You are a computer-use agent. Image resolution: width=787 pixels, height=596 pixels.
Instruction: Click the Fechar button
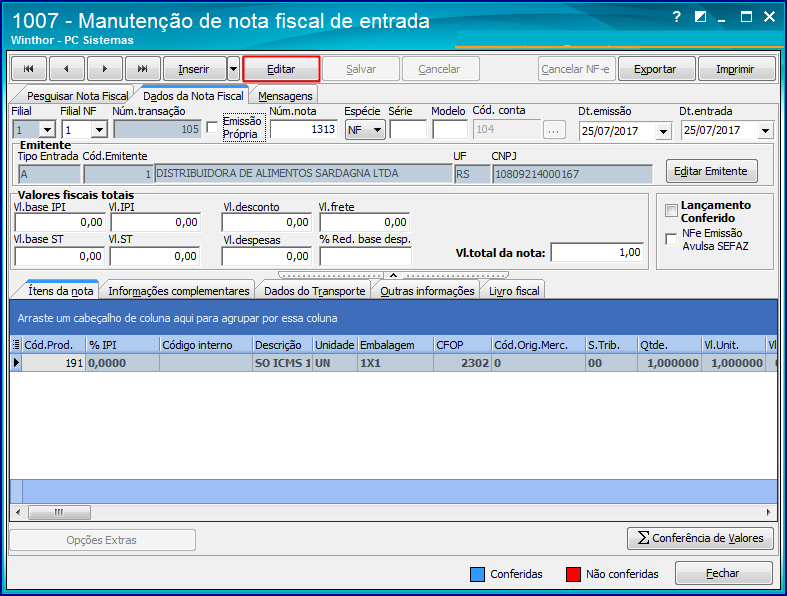click(723, 573)
